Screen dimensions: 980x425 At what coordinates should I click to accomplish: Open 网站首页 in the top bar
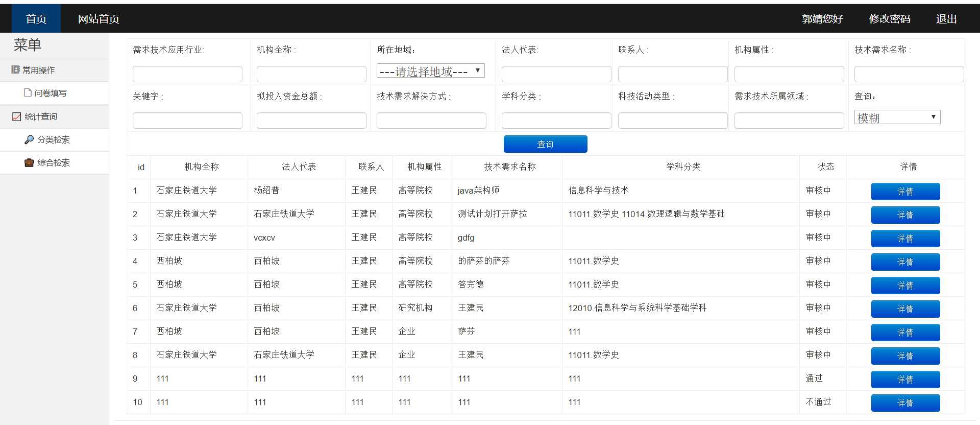pos(99,19)
